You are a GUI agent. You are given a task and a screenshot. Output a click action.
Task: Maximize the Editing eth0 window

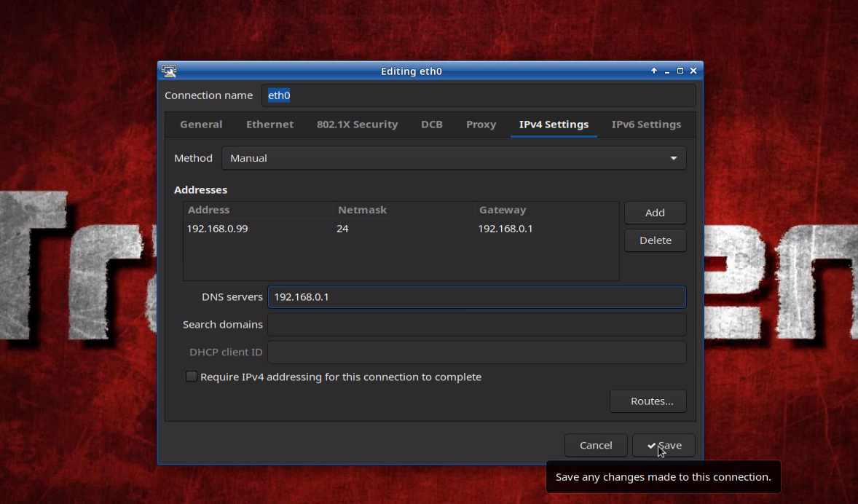pos(680,71)
